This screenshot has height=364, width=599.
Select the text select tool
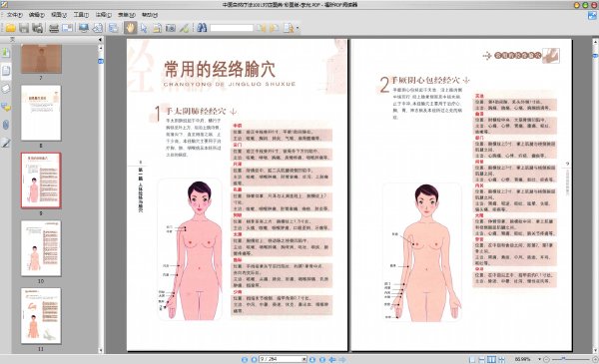coord(157,28)
